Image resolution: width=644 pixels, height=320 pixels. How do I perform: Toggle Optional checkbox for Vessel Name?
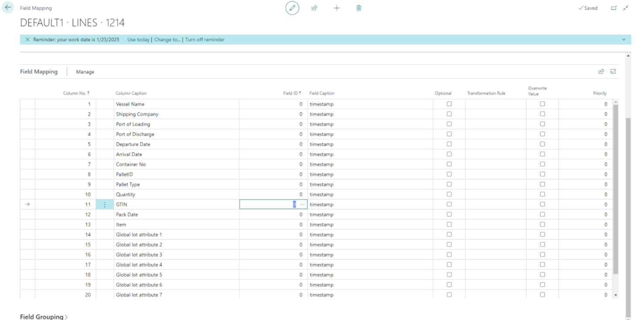[x=449, y=104]
